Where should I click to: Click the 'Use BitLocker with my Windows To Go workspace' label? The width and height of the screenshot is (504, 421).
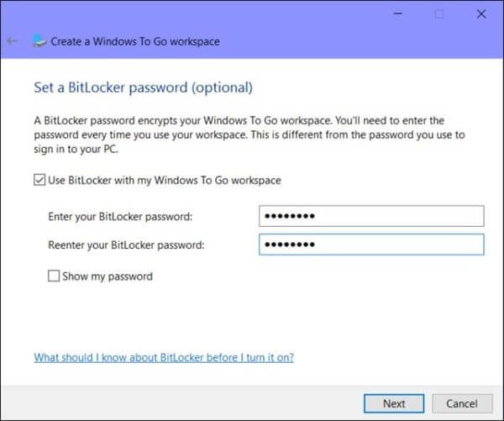tap(163, 180)
